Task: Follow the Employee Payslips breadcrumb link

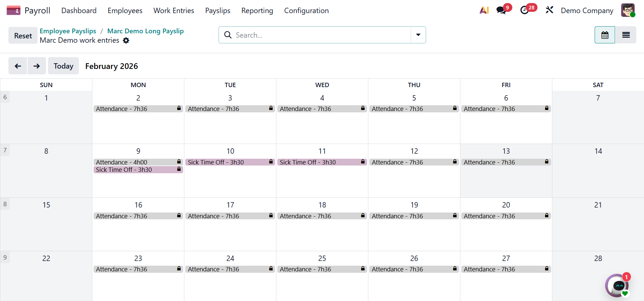Action: (x=68, y=31)
